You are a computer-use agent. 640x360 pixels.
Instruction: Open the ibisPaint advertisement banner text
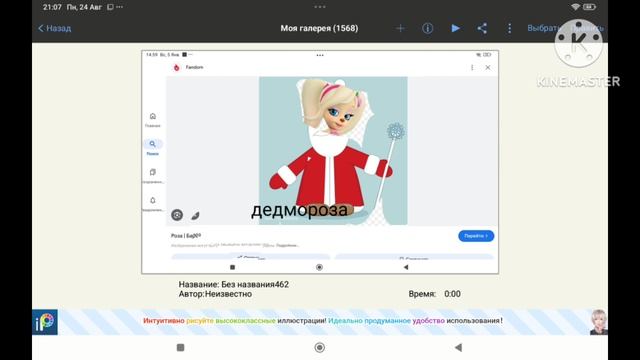(x=323, y=321)
